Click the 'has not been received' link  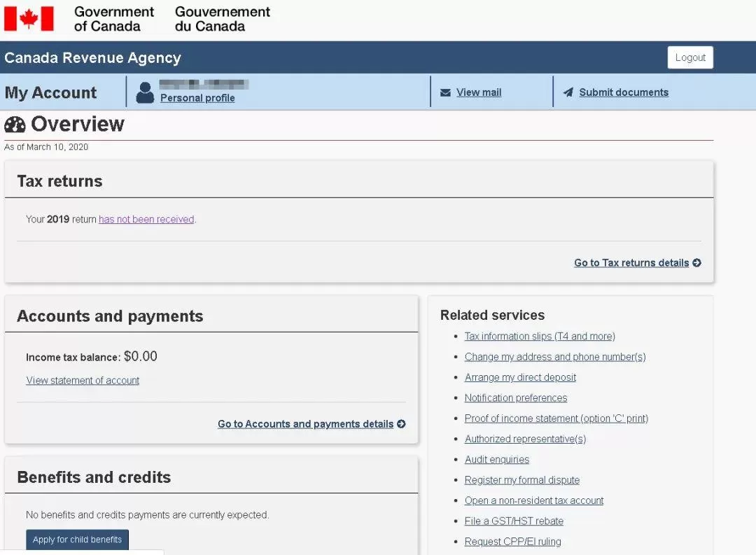146,219
